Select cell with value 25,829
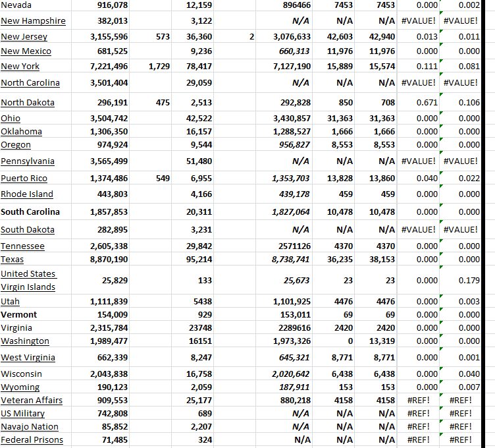This screenshot has width=495, height=448. coord(101,280)
